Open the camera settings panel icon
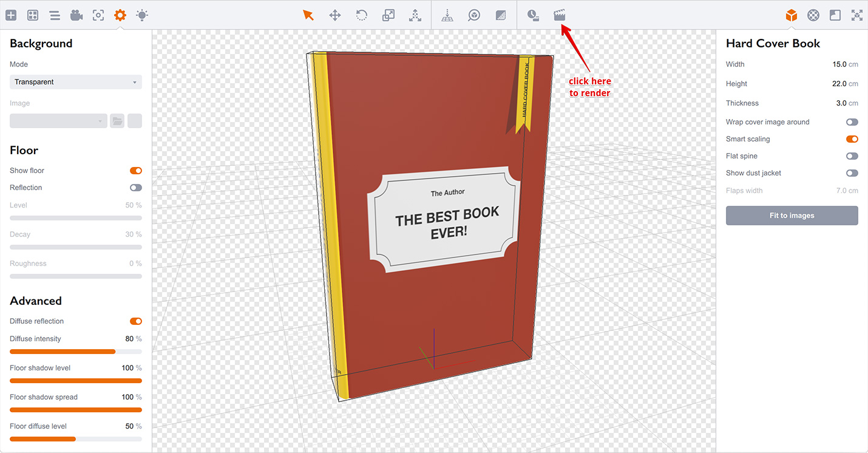The width and height of the screenshot is (868, 453). (x=76, y=15)
